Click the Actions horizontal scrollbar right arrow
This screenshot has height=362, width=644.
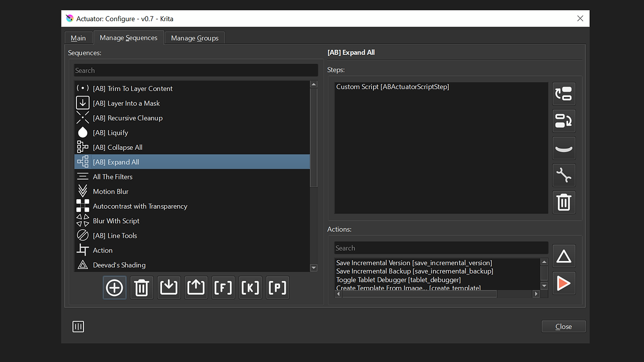point(537,294)
